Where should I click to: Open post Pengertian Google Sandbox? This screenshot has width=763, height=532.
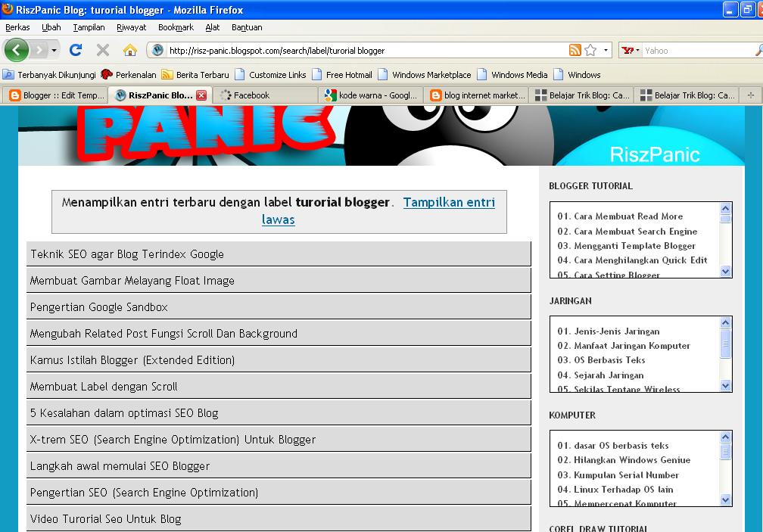279,306
